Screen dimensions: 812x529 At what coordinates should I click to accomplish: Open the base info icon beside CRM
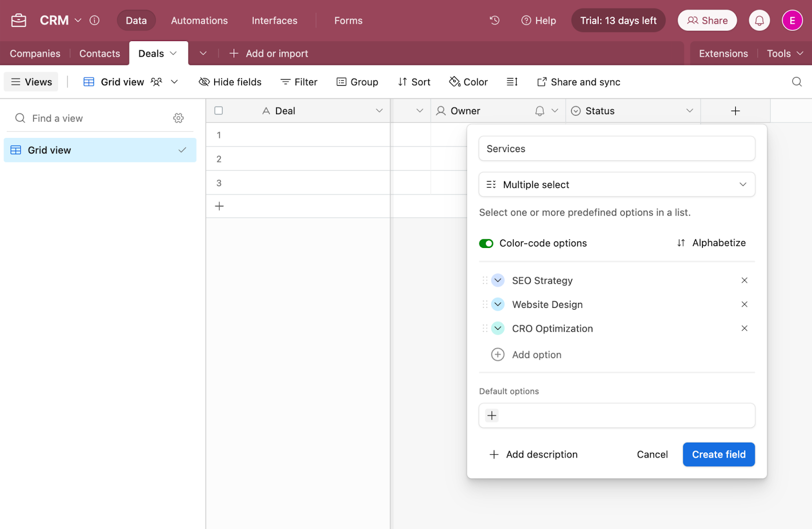[94, 20]
